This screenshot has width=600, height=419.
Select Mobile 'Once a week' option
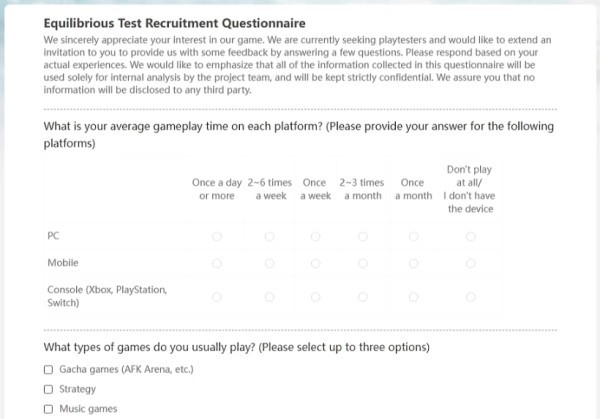click(x=315, y=264)
